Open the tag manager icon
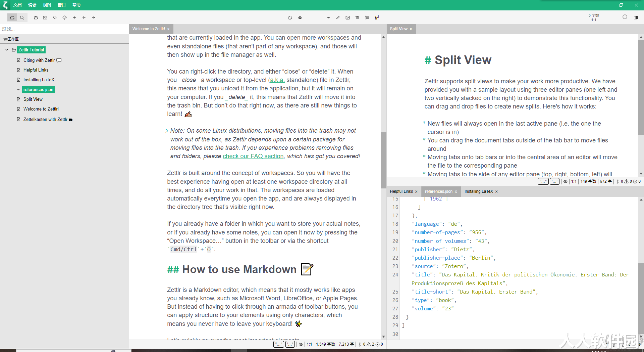Viewport: 644px width, 352px height. tap(55, 18)
